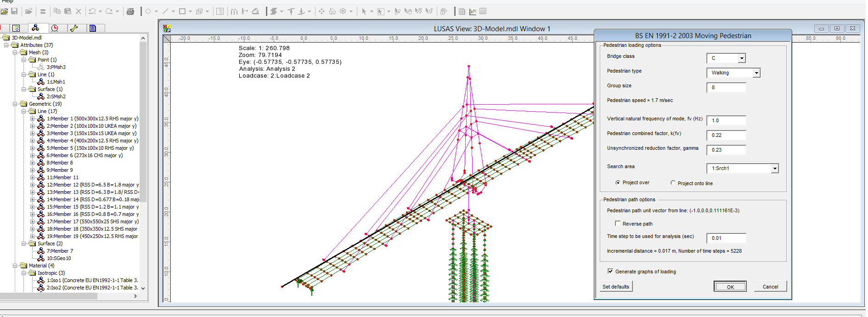Collapse the Geometric (19) tree node
The height and width of the screenshot is (317, 868).
pos(15,104)
